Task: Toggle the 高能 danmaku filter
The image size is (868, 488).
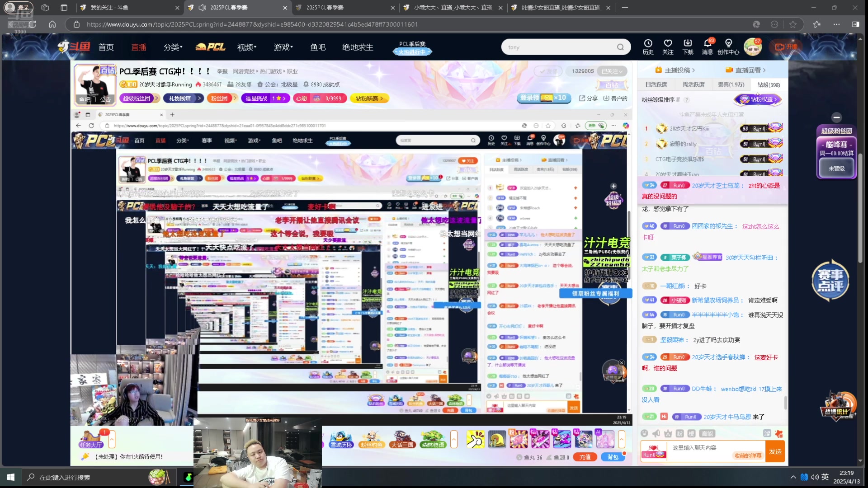Action: pos(707,433)
